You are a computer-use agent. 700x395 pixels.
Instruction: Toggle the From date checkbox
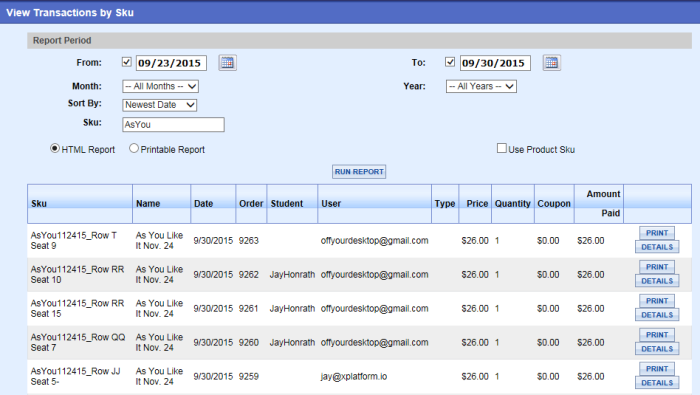pyautogui.click(x=127, y=62)
